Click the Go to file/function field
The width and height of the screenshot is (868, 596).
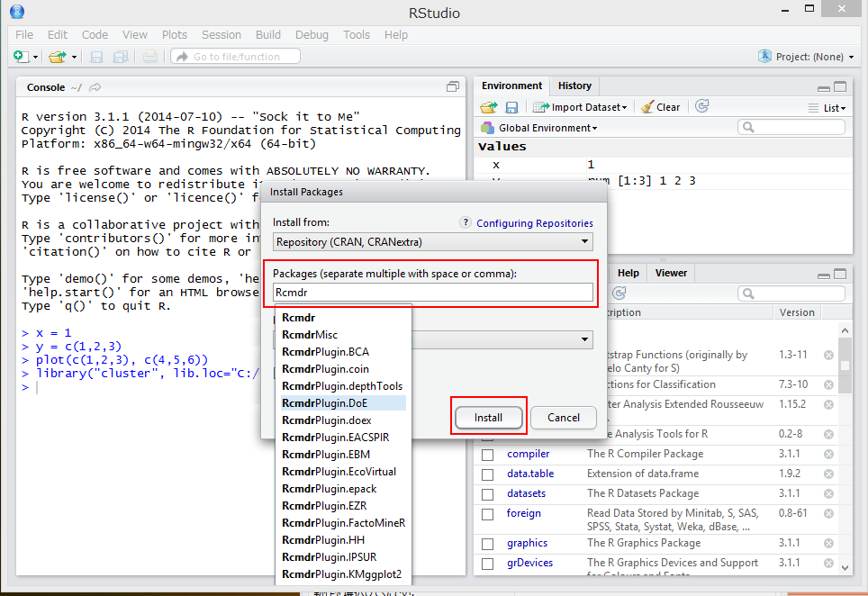[236, 57]
